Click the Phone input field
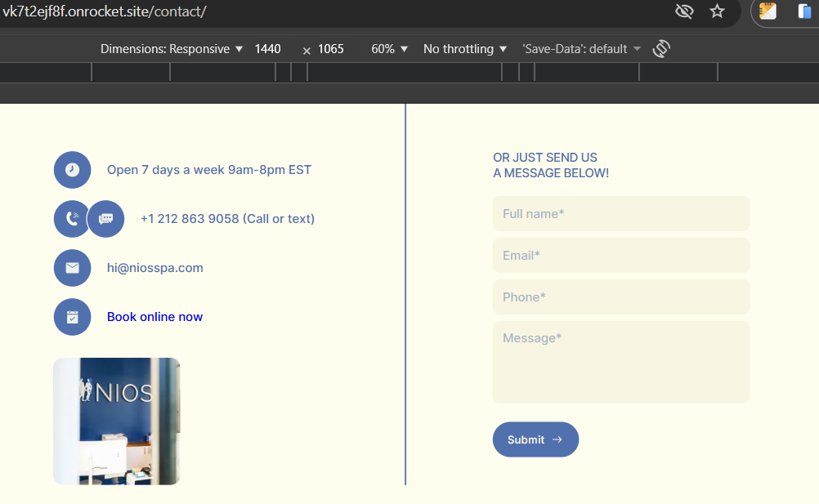Image resolution: width=819 pixels, height=504 pixels. point(621,297)
